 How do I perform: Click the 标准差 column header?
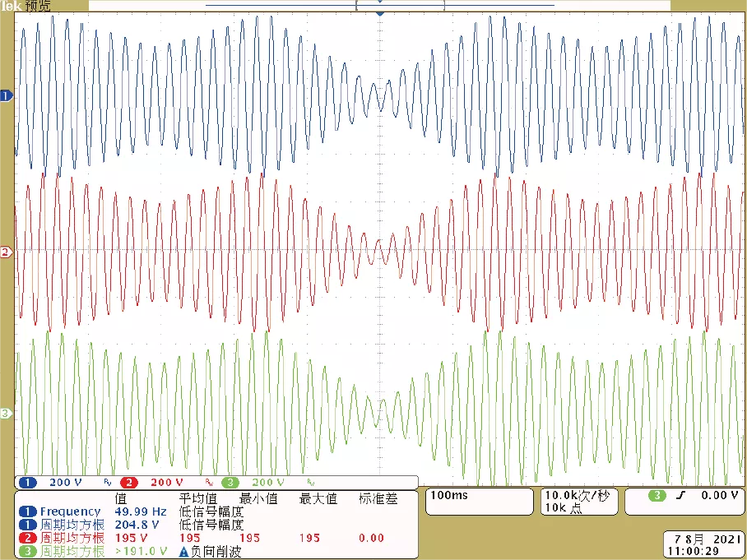point(378,499)
